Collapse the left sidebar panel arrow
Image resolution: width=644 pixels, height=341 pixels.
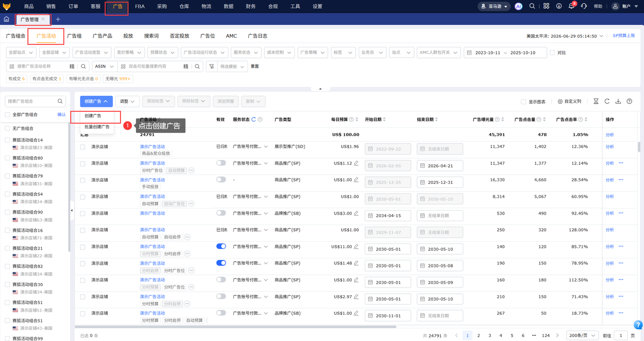(71, 211)
